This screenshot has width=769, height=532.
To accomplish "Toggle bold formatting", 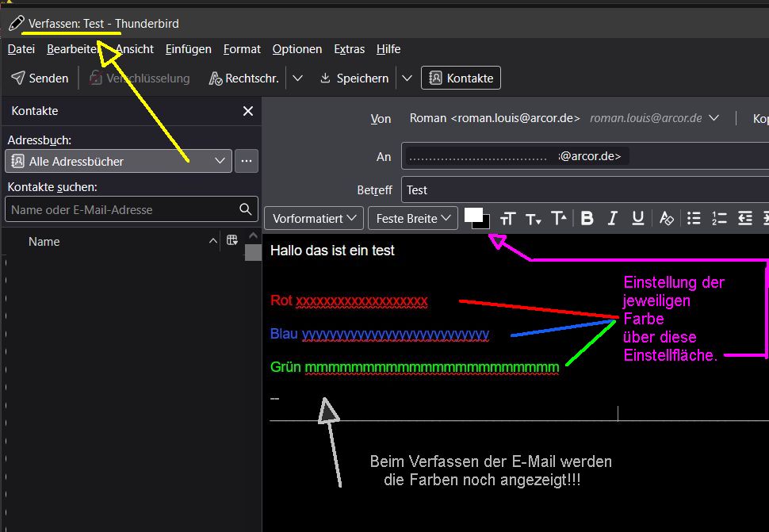I will pos(587,219).
